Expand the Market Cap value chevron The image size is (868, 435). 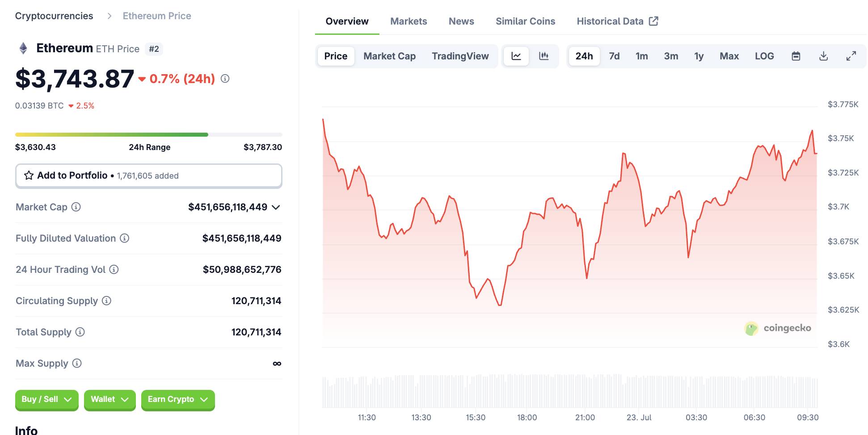click(x=276, y=207)
